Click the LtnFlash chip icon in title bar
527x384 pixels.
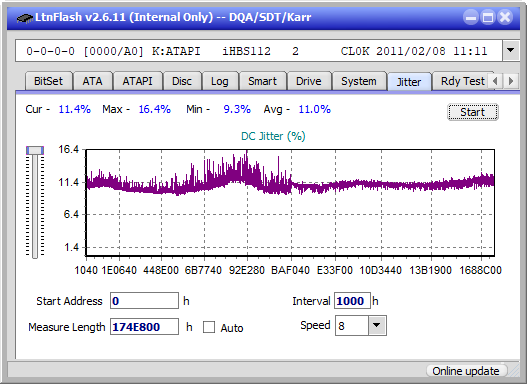click(x=24, y=17)
